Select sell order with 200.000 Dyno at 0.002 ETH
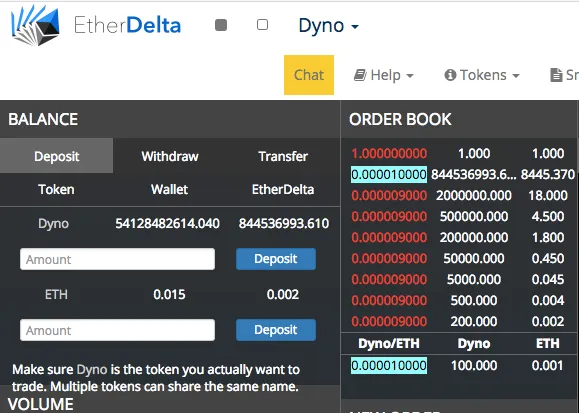 click(x=458, y=321)
